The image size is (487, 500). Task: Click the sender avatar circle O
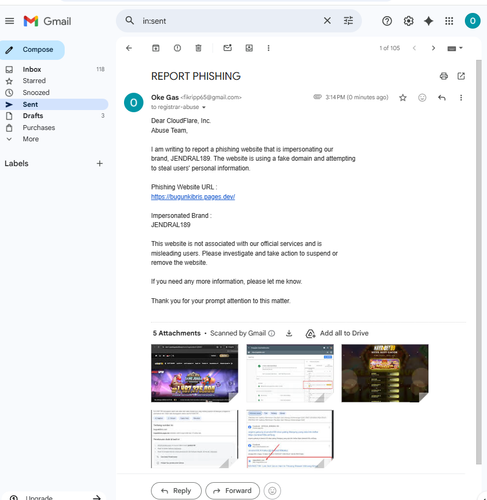134,102
